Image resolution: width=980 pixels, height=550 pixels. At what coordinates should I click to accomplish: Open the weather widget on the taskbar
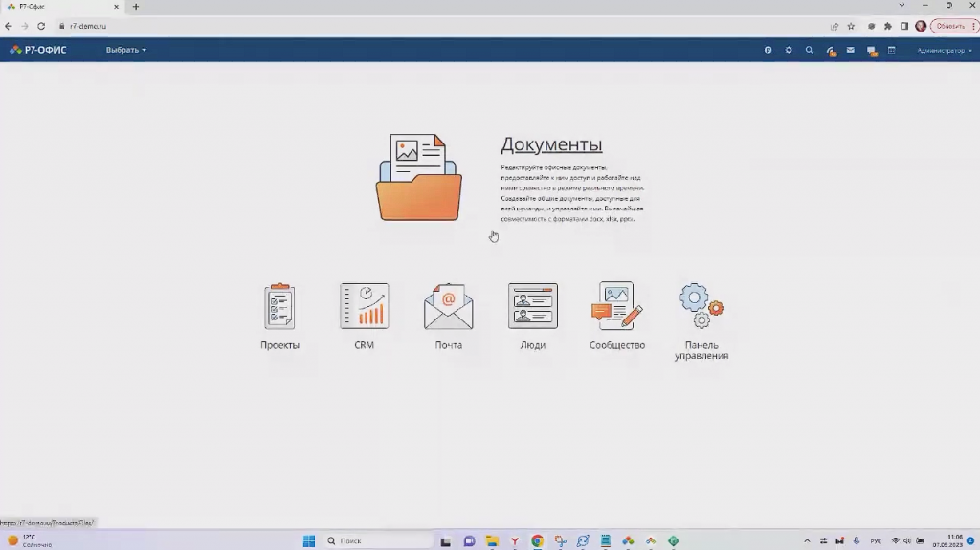coord(30,540)
